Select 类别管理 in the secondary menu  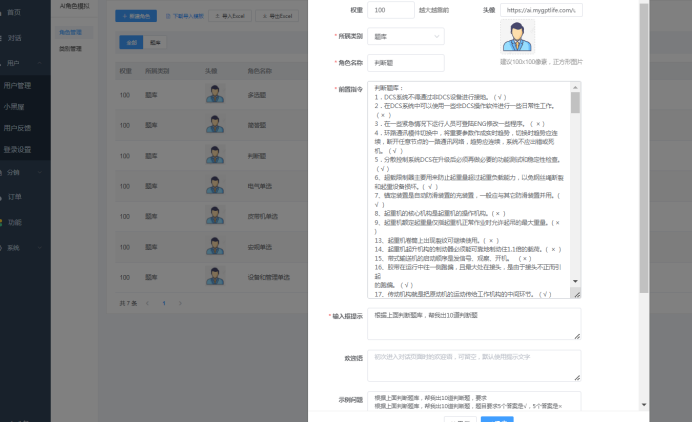[71, 49]
